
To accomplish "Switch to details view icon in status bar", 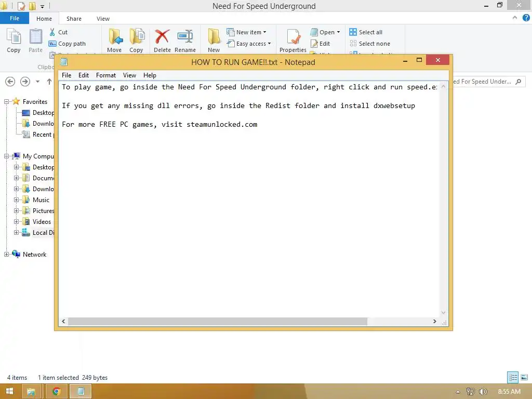I will pos(513,377).
